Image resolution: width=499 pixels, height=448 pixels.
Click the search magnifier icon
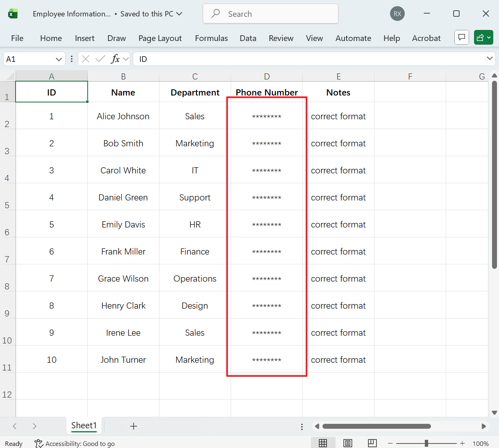coord(215,14)
